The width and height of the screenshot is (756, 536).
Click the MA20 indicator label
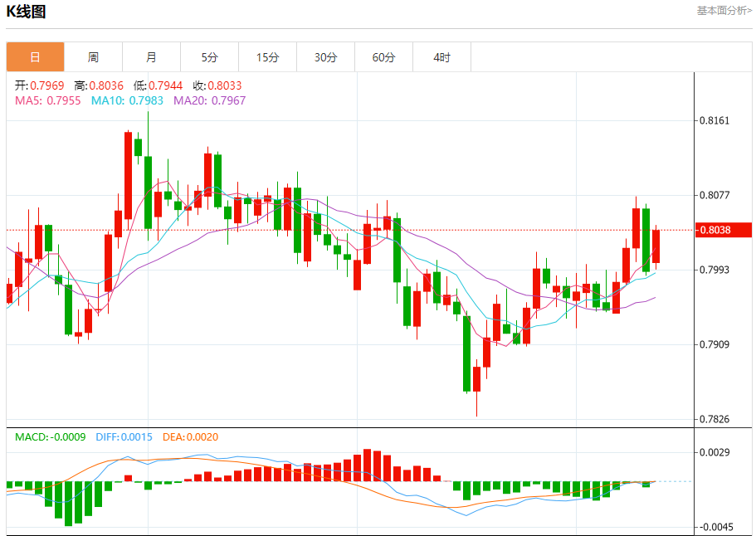coord(209,100)
